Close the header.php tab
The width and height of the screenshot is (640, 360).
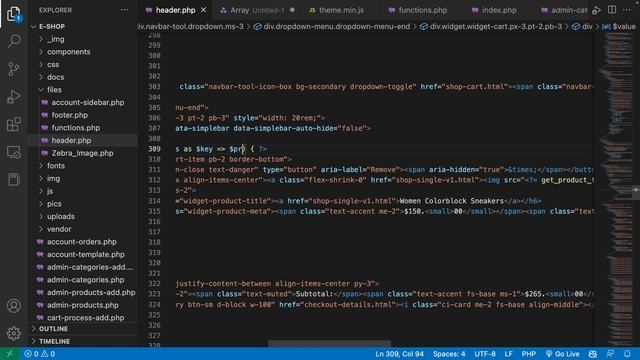[x=203, y=10]
